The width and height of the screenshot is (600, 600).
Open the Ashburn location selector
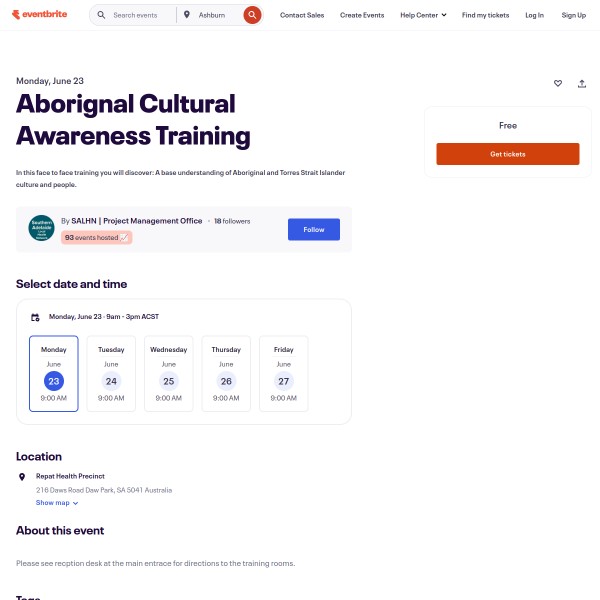pos(214,15)
